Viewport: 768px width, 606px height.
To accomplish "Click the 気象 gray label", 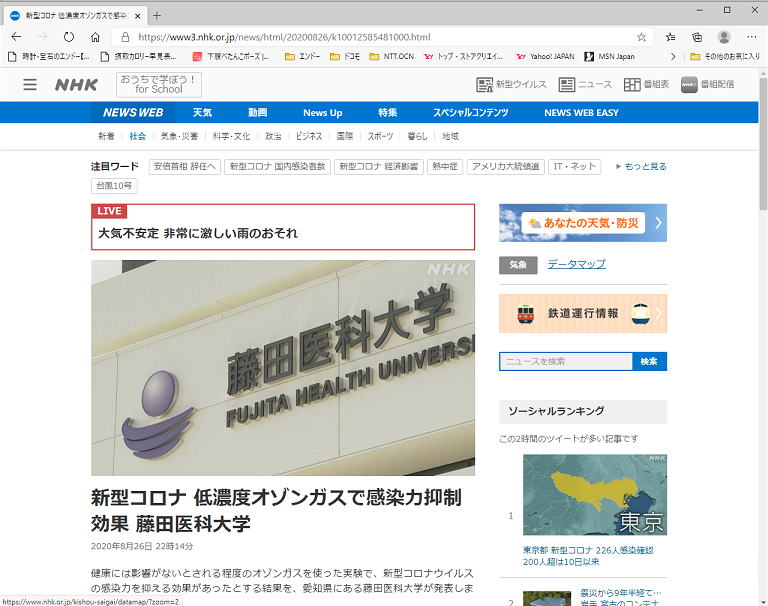I will click(518, 265).
